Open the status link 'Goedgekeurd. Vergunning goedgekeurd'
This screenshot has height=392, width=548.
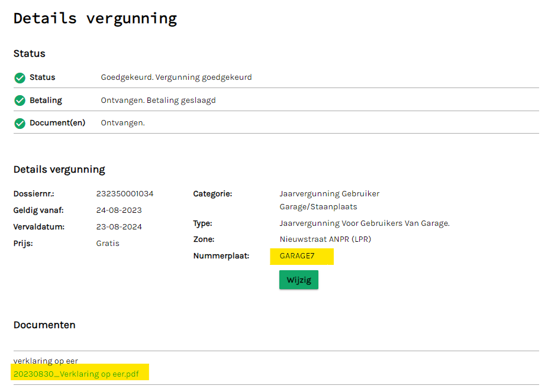click(x=176, y=77)
